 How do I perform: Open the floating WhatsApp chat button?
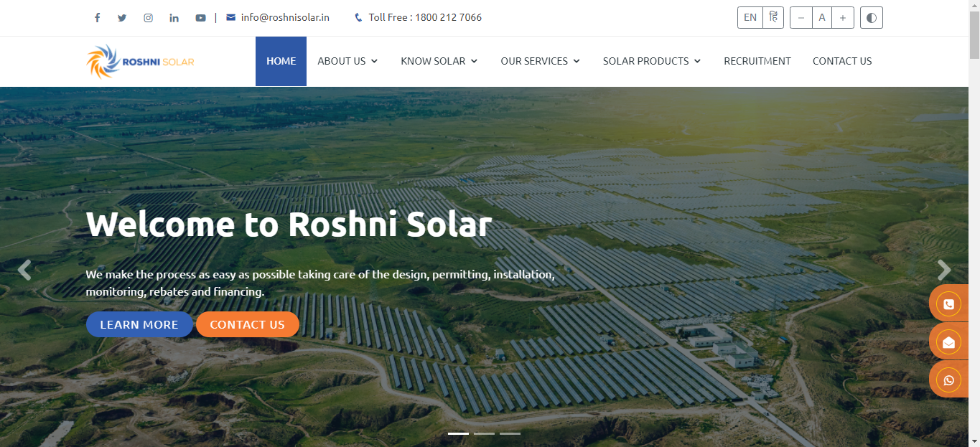click(949, 380)
